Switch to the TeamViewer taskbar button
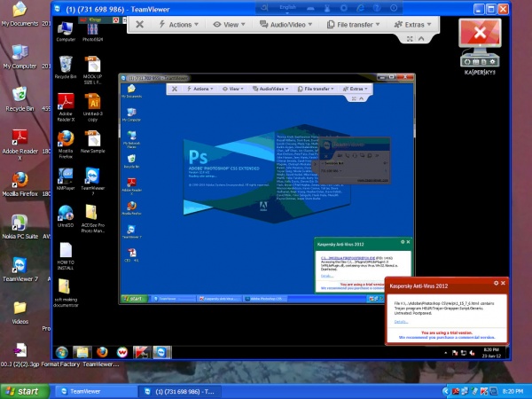 [90, 390]
